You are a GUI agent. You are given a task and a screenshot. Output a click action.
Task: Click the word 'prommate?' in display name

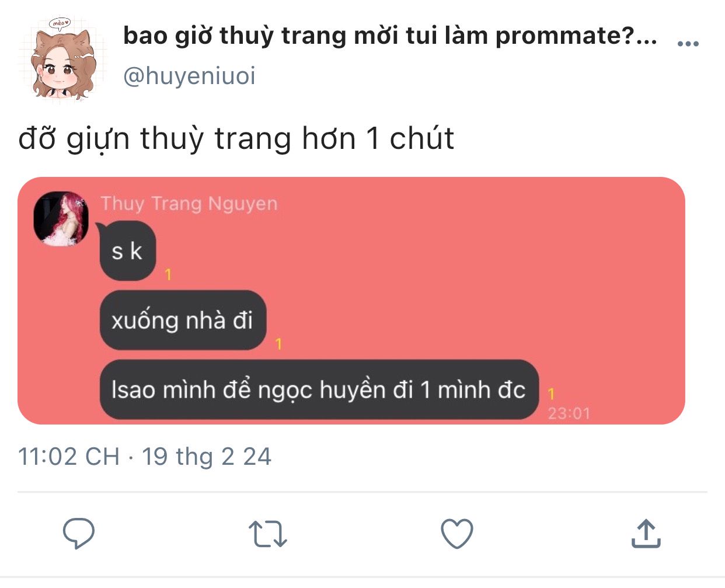(564, 36)
